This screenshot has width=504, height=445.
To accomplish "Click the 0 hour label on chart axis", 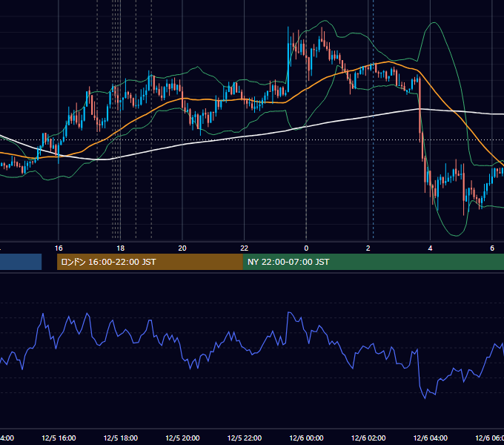I will tap(306, 248).
